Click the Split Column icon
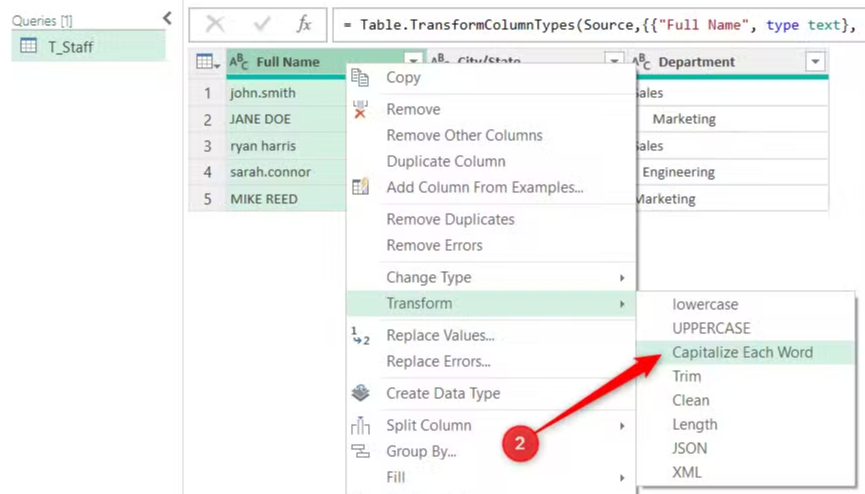 coord(360,426)
